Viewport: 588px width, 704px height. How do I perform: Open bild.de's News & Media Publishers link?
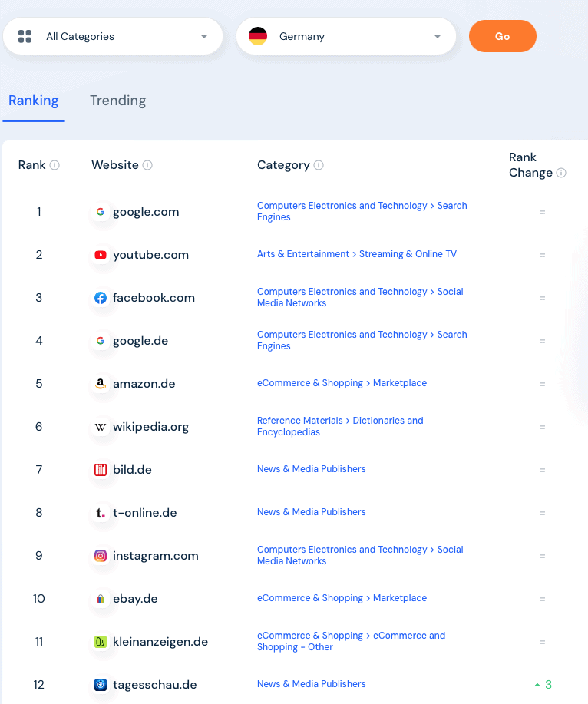(x=312, y=469)
